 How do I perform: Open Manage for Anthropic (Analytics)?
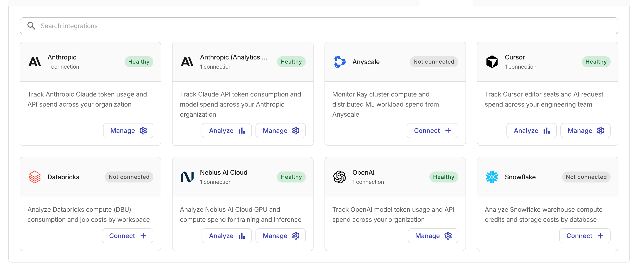[x=280, y=130]
